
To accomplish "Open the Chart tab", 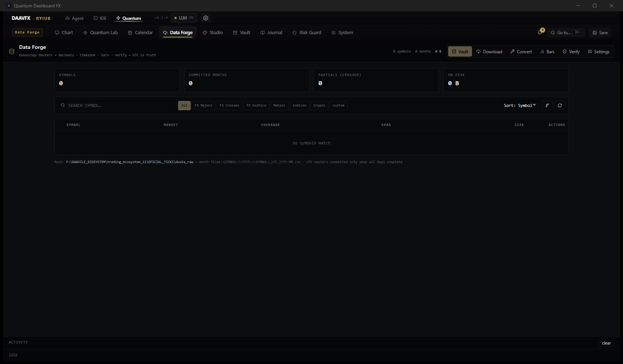I will 64,33.
